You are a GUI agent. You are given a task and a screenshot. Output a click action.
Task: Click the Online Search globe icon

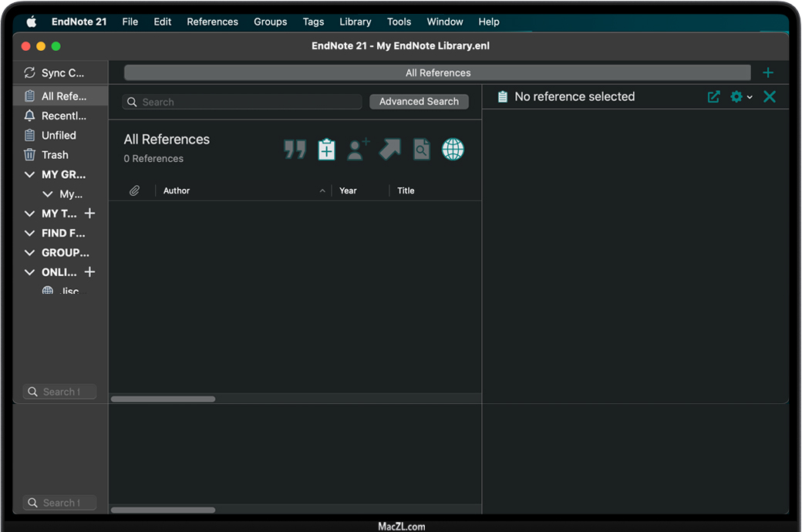pyautogui.click(x=453, y=150)
